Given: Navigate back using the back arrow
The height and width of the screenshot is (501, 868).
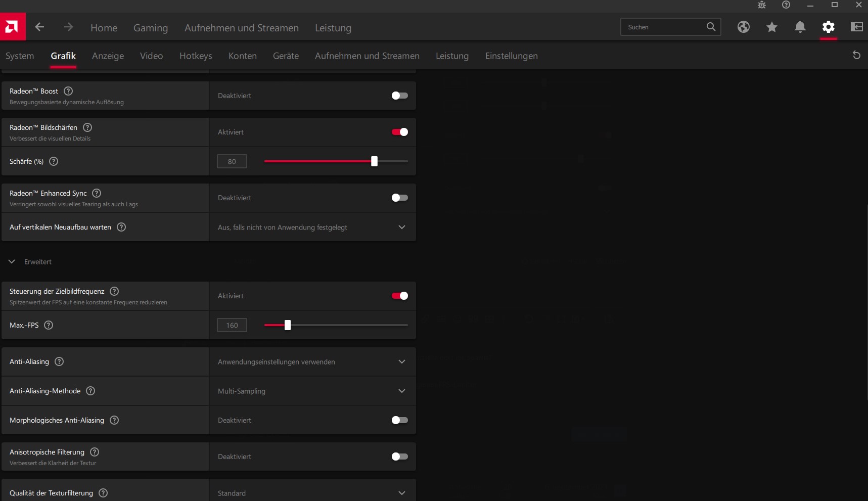Looking at the screenshot, I should 39,27.
